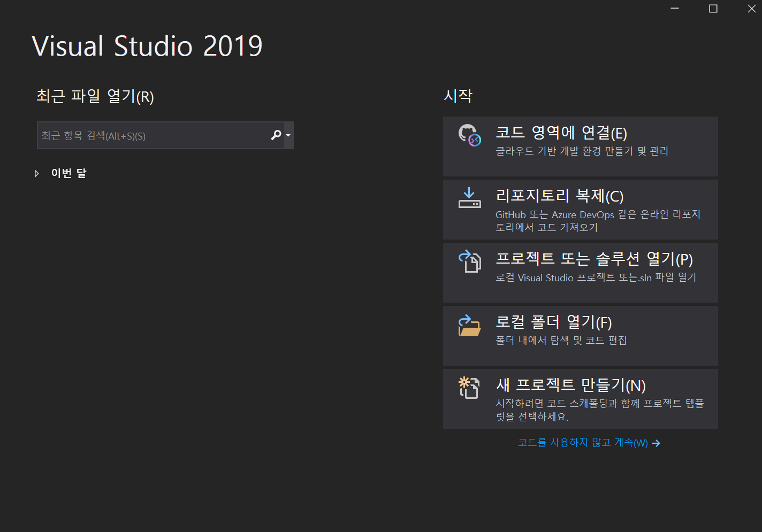The width and height of the screenshot is (762, 532).
Task: Click the '시작' section heading
Action: (x=458, y=96)
